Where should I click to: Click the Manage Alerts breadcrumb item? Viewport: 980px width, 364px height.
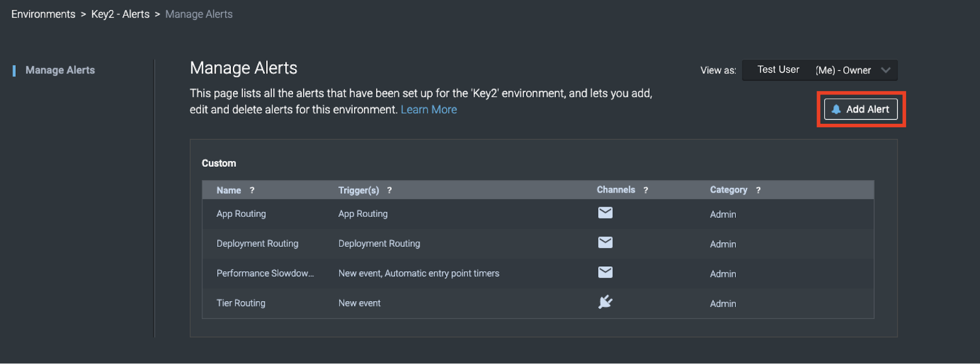click(199, 14)
